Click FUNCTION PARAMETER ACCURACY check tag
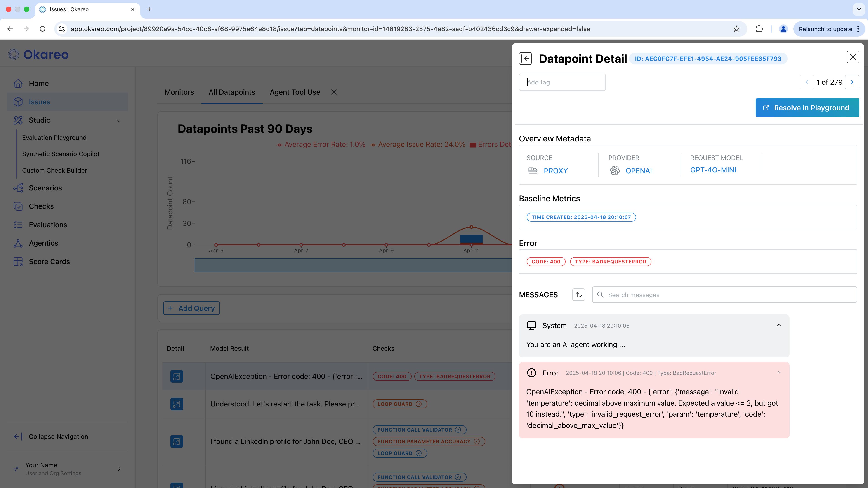 (x=429, y=441)
